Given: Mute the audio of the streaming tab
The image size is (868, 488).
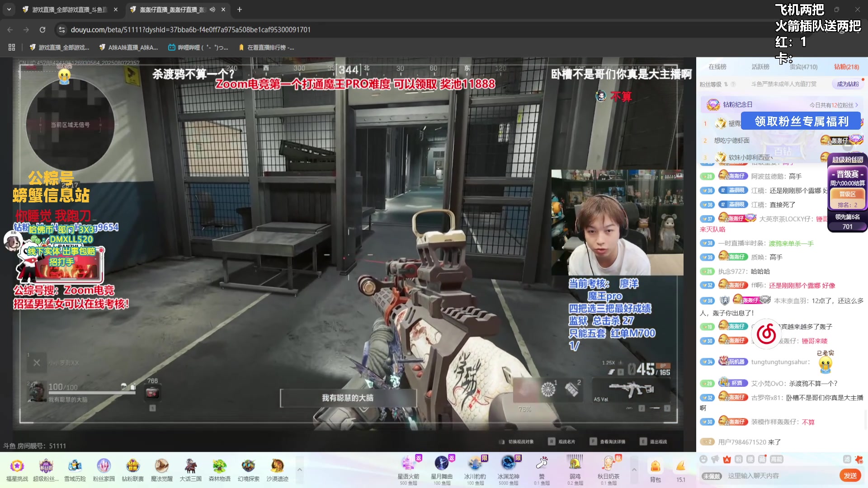Looking at the screenshot, I should coord(212,9).
